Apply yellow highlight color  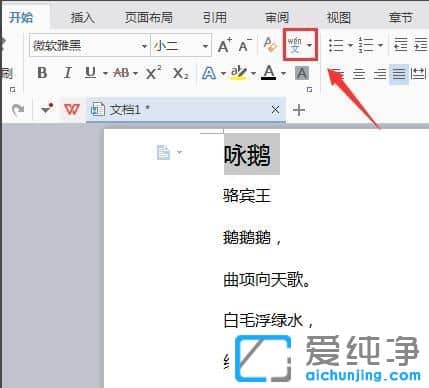pyautogui.click(x=239, y=73)
